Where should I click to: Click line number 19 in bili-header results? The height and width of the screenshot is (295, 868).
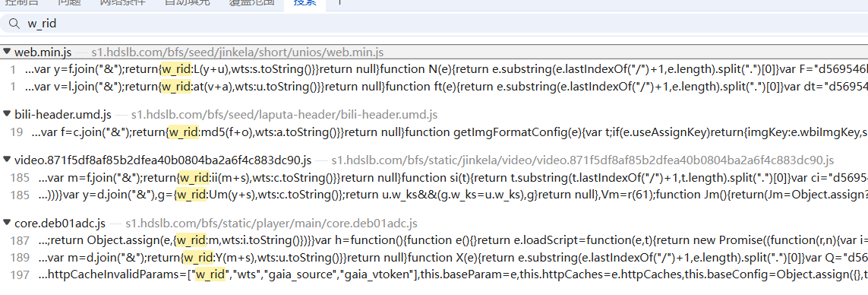17,133
